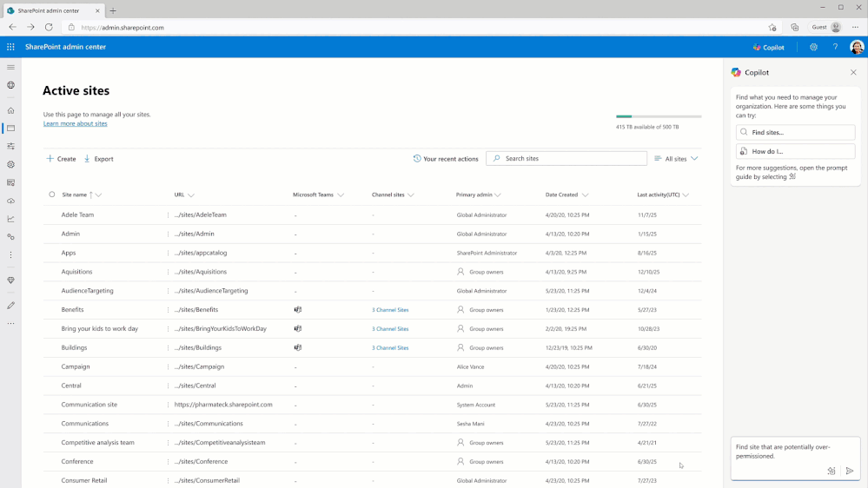This screenshot has height=488, width=868.
Task: Open the Settings gear in left sidebar
Action: click(x=10, y=164)
